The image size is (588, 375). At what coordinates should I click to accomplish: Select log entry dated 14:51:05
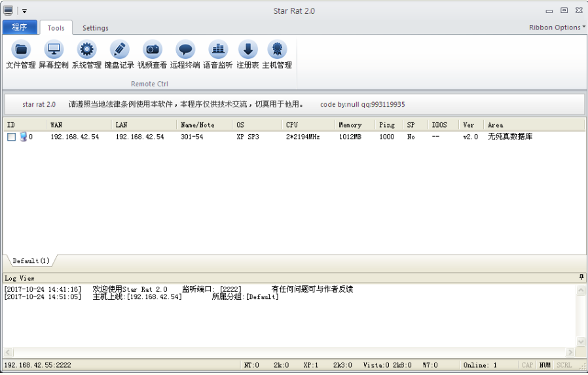(x=141, y=296)
